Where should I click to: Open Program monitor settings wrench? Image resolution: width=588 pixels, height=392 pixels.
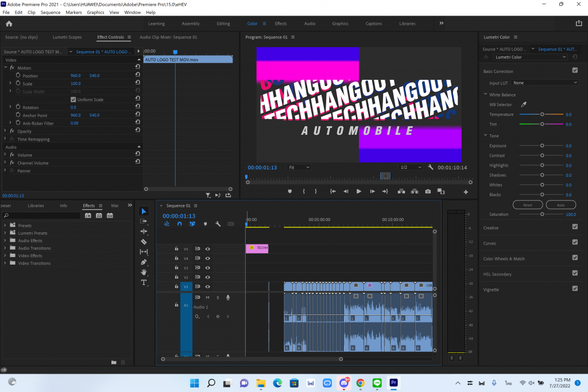pyautogui.click(x=431, y=167)
